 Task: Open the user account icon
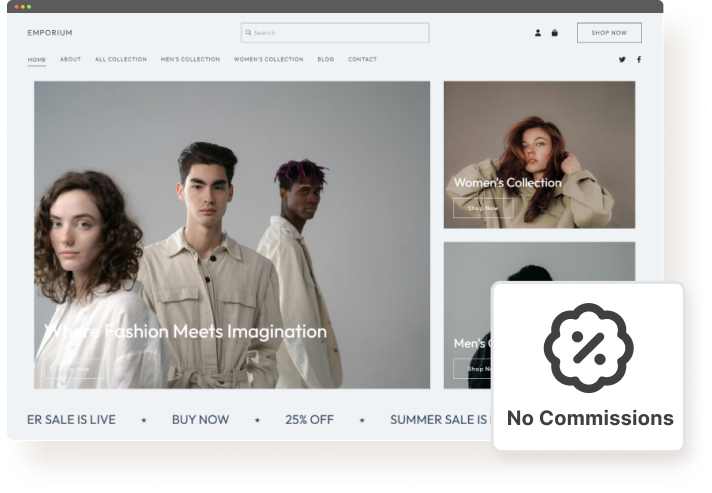[538, 33]
